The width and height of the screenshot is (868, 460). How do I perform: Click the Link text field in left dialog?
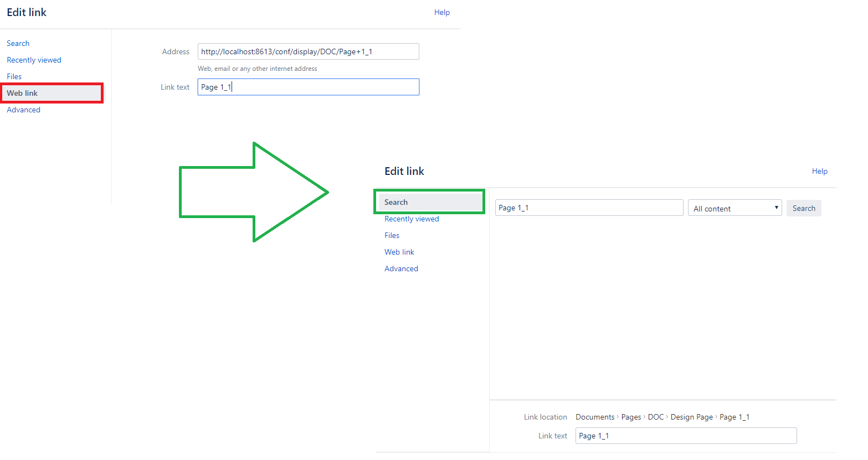[x=308, y=87]
